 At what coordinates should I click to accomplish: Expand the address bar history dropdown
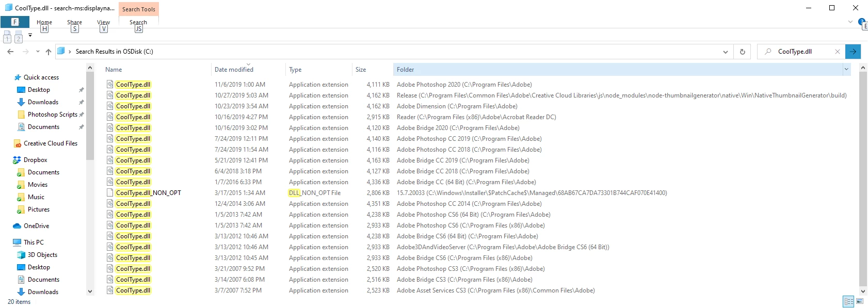726,52
